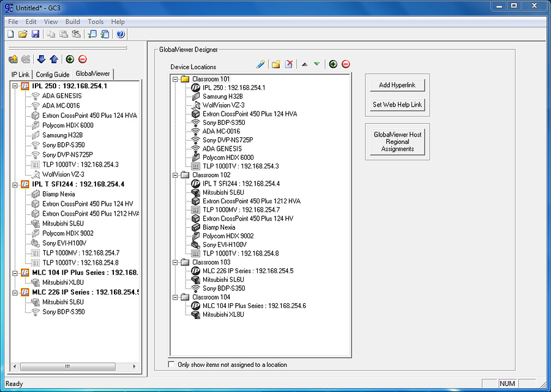
Task: Collapse the Classroom 101 location
Action: click(x=175, y=80)
